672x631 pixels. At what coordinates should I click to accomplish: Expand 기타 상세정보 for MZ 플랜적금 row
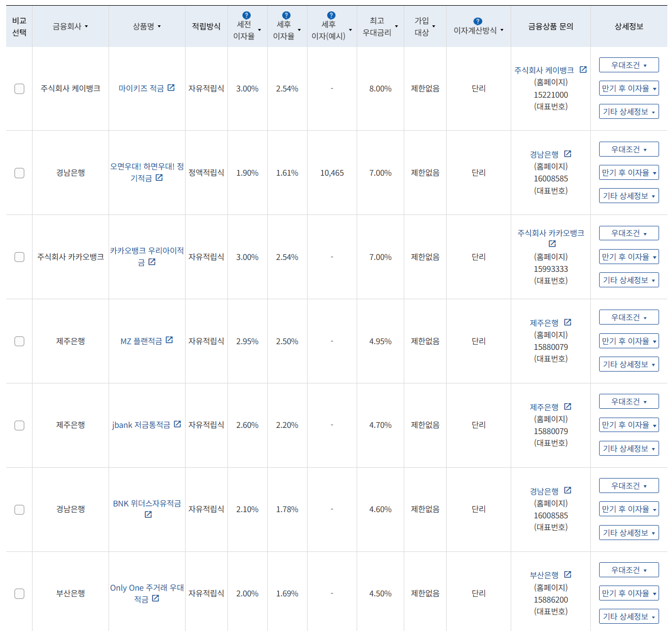pos(629,364)
